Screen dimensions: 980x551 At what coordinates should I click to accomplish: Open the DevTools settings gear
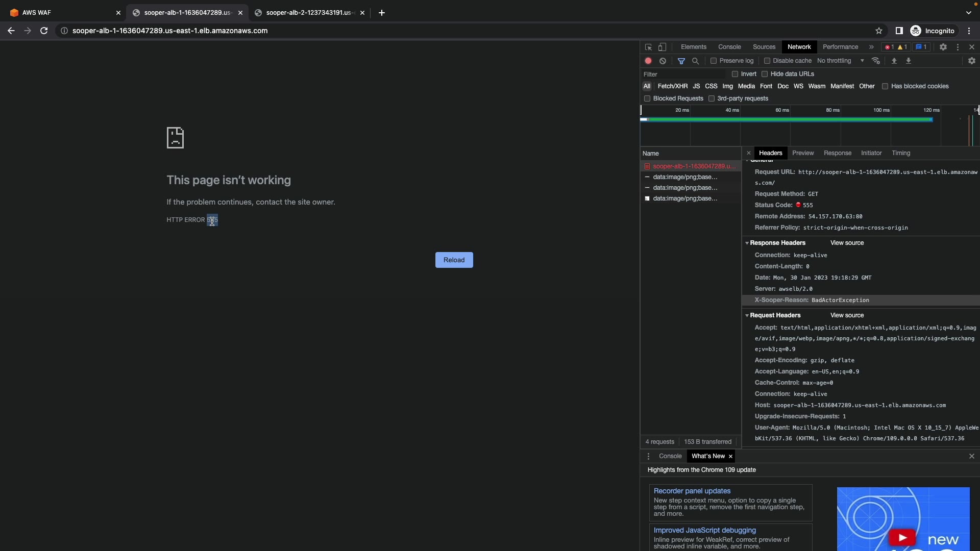coord(943,47)
